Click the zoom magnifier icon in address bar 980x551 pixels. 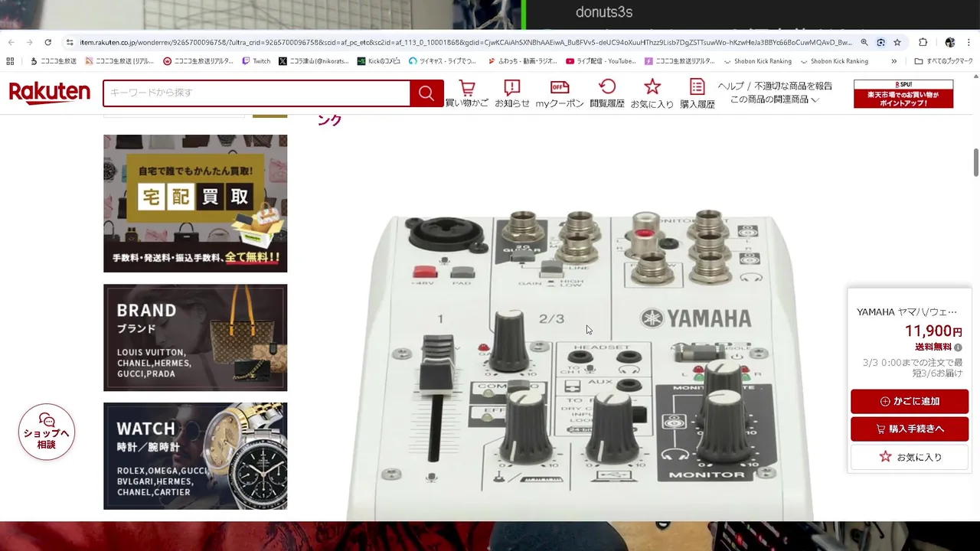(864, 42)
